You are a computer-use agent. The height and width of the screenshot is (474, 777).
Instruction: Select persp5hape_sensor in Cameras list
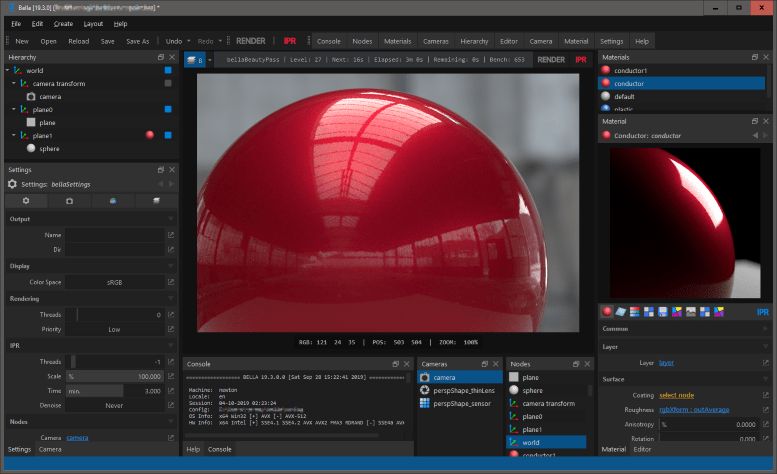(x=461, y=403)
